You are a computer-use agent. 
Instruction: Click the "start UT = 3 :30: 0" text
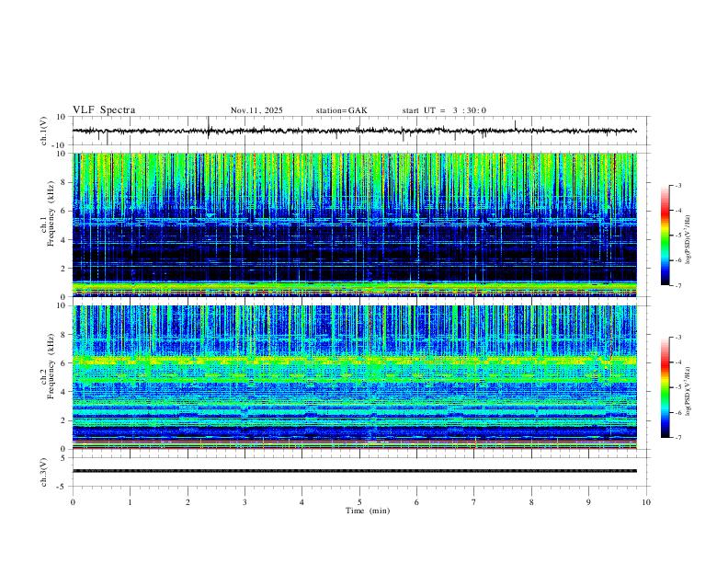444,110
